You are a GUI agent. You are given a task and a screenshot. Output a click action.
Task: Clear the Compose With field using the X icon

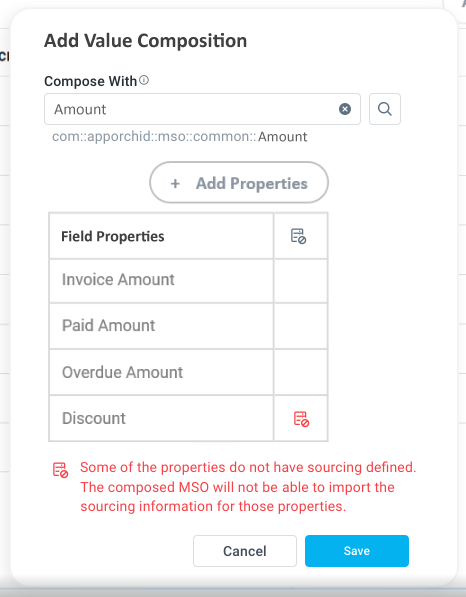(x=345, y=109)
